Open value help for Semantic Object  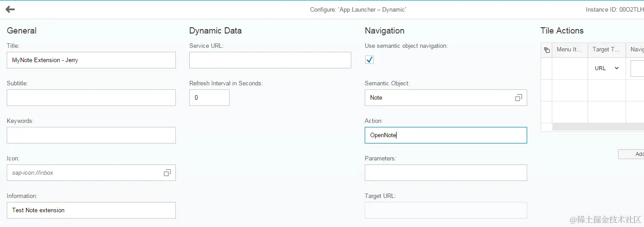coord(519,98)
